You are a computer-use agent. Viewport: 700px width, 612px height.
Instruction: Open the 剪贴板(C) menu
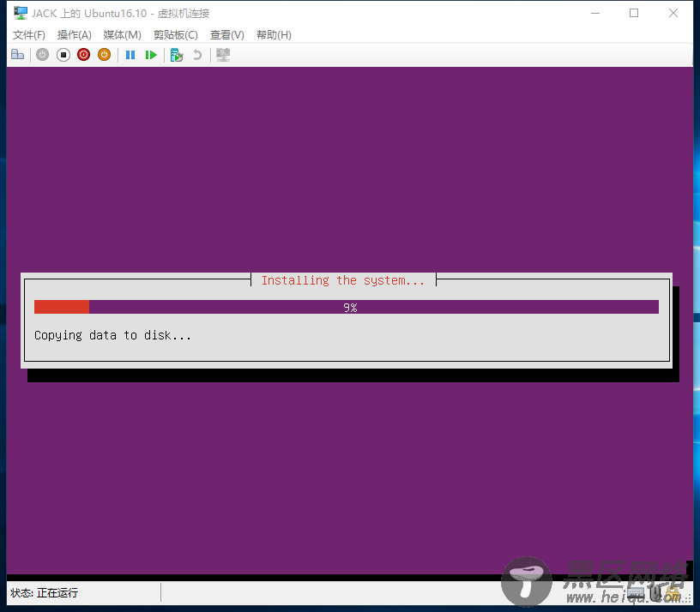[x=176, y=35]
